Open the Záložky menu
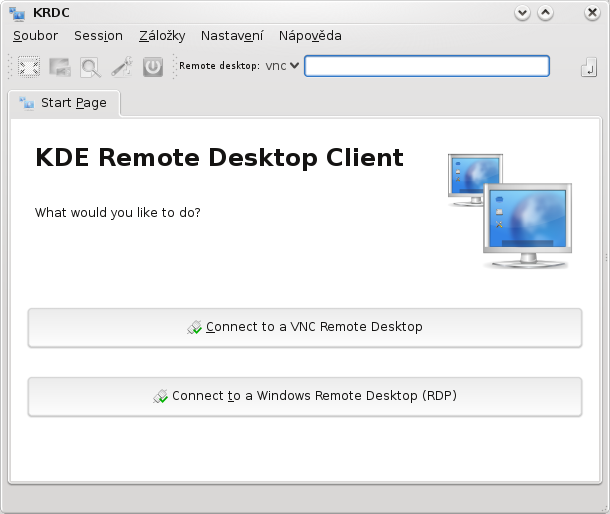Viewport: 610px width, 514px height. point(162,36)
